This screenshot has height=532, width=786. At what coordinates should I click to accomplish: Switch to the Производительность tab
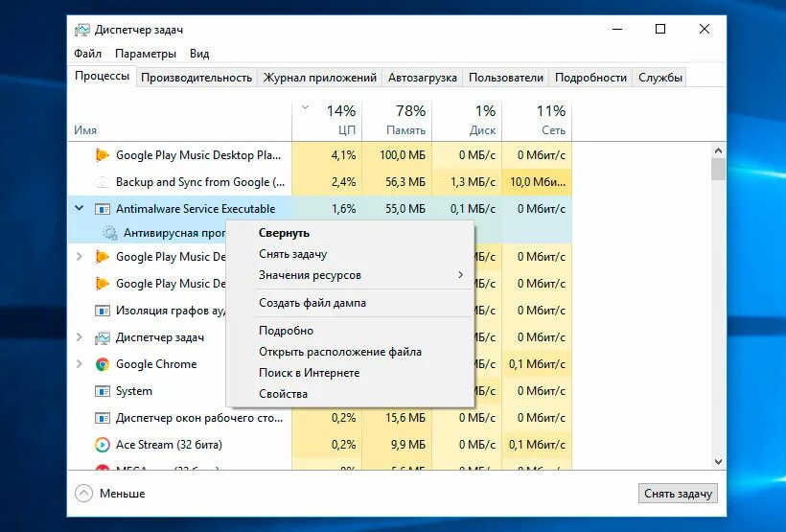point(196,78)
